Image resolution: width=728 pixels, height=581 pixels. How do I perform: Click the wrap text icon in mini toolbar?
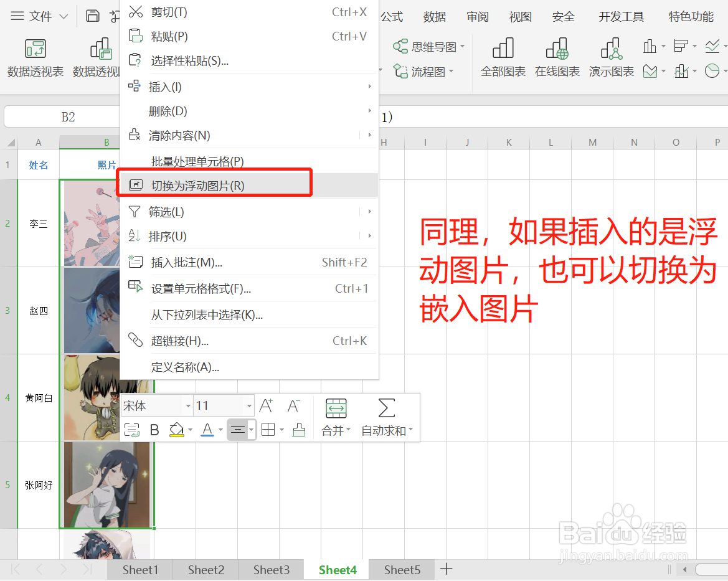pos(132,430)
